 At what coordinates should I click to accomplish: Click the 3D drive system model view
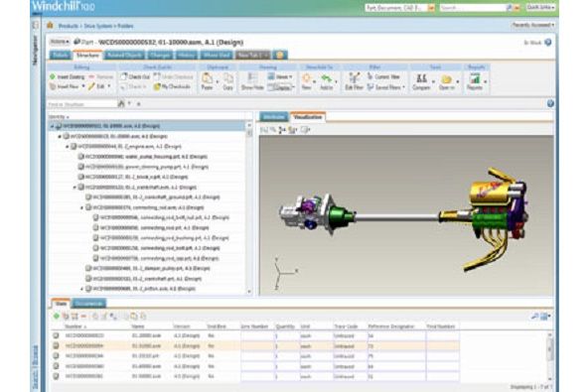click(406, 215)
